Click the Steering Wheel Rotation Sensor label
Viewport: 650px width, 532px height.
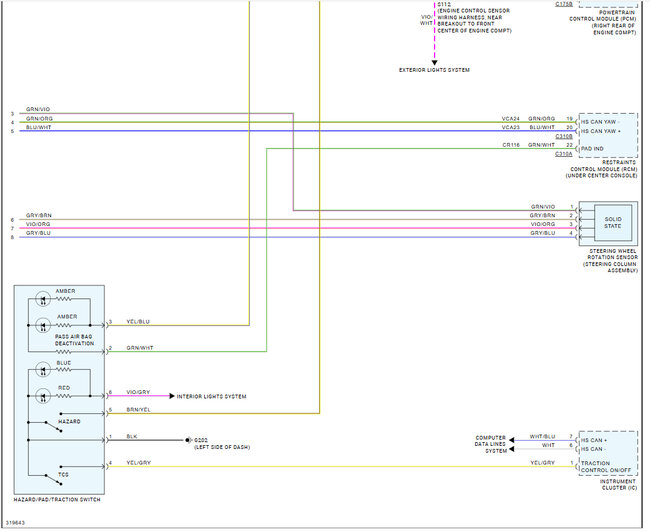[x=610, y=260]
